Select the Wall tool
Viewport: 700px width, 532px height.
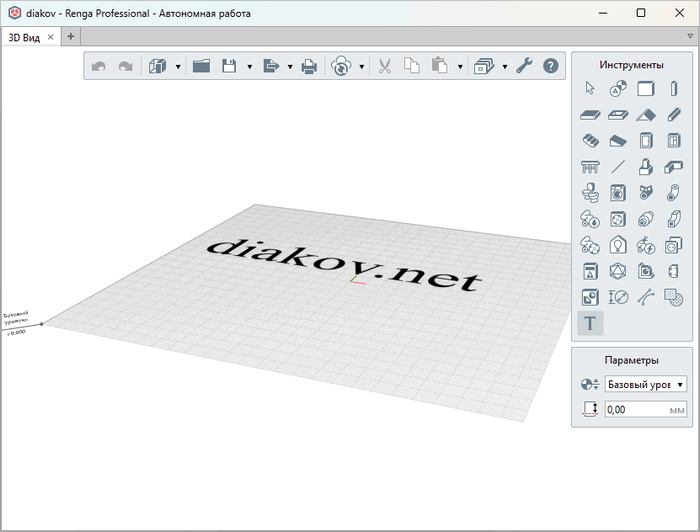point(646,88)
